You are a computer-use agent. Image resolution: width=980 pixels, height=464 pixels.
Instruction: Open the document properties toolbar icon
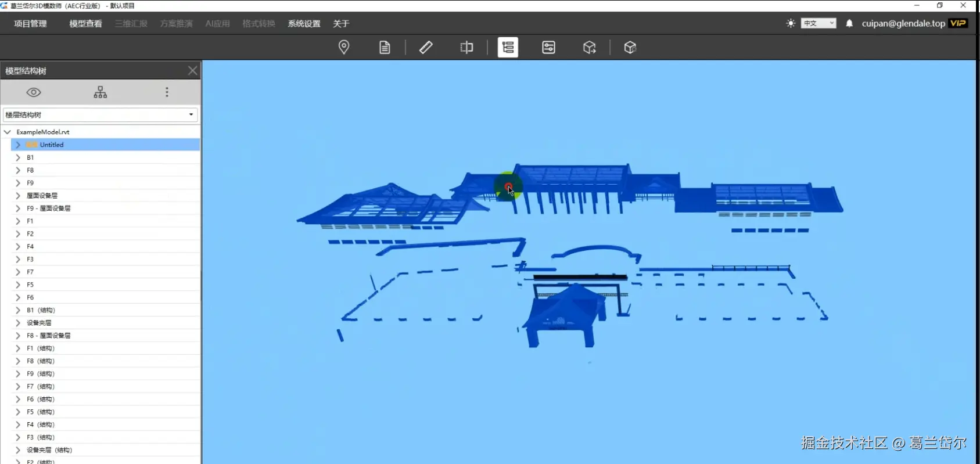coord(385,47)
